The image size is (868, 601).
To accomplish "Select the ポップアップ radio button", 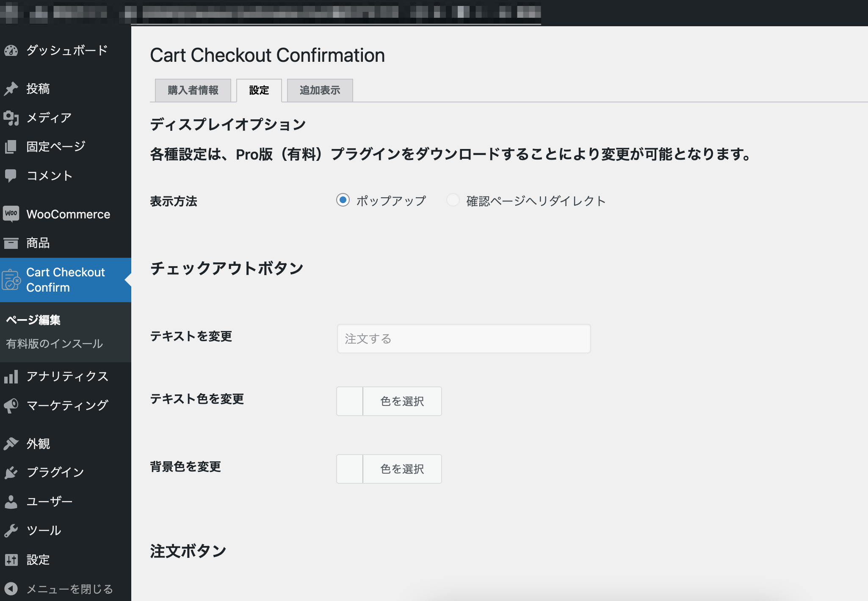I will click(343, 200).
